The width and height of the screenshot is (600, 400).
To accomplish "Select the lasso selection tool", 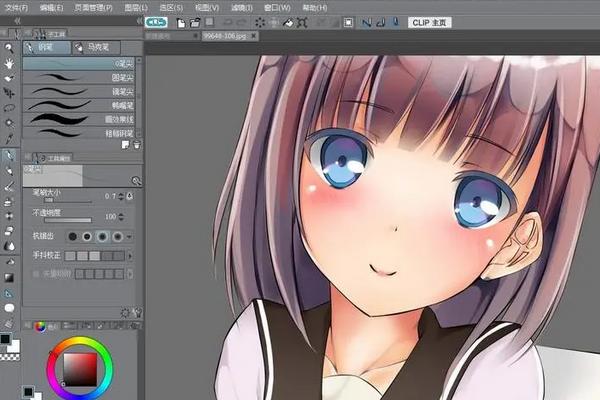I will (9, 108).
